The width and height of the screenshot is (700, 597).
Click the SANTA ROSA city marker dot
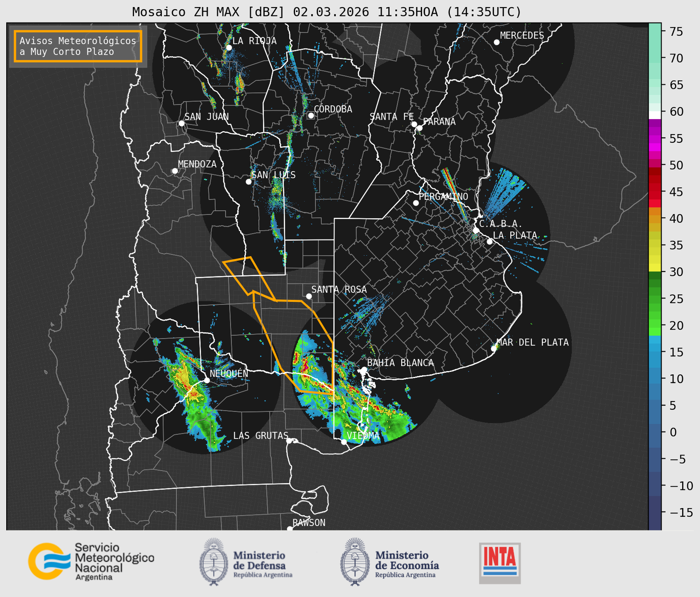click(x=309, y=296)
